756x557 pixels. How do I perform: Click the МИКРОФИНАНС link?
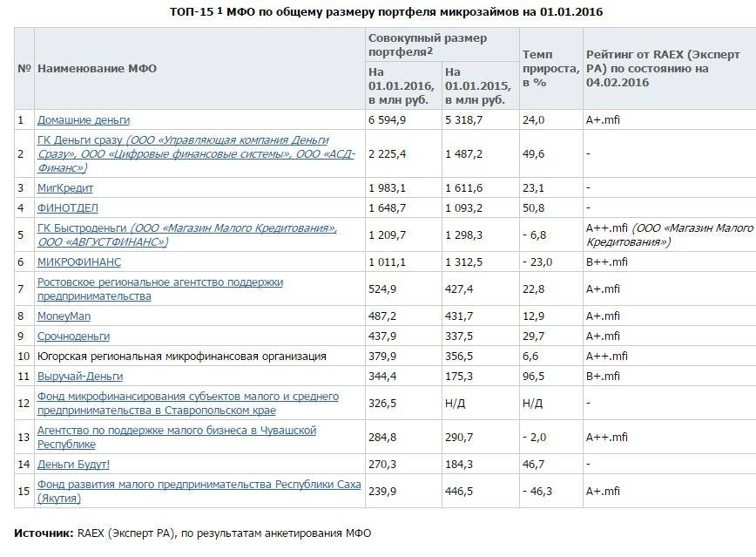(78, 262)
